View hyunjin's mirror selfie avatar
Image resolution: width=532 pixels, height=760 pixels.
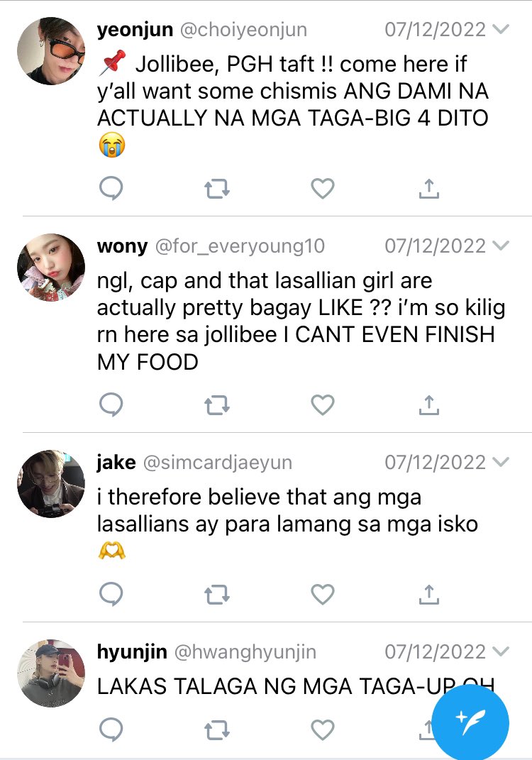[51, 673]
